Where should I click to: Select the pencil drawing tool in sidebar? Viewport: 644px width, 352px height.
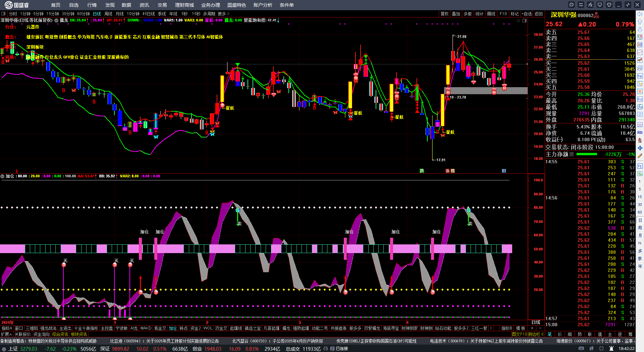coord(640,156)
